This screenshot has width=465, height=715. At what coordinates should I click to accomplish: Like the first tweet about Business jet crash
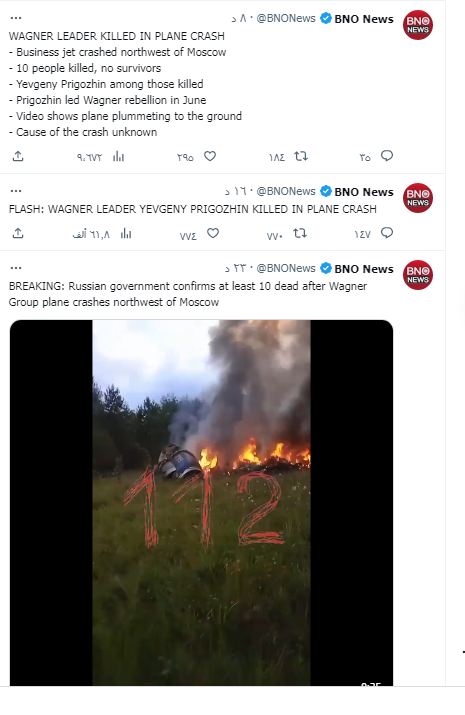(210, 156)
